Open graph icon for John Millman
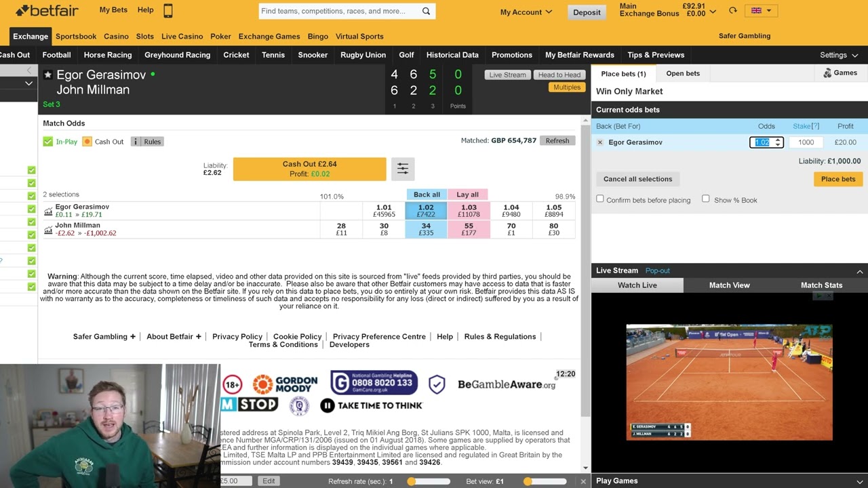The width and height of the screenshot is (868, 488). tap(48, 230)
